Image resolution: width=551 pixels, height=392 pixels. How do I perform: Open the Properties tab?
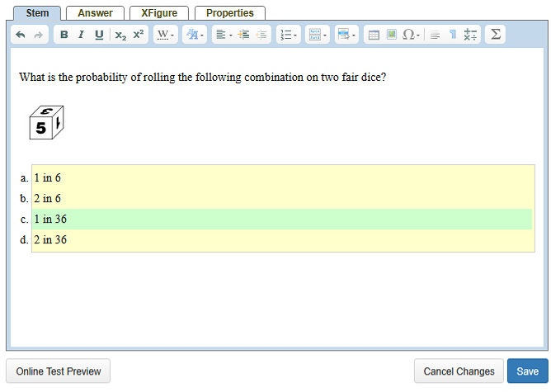click(x=230, y=13)
